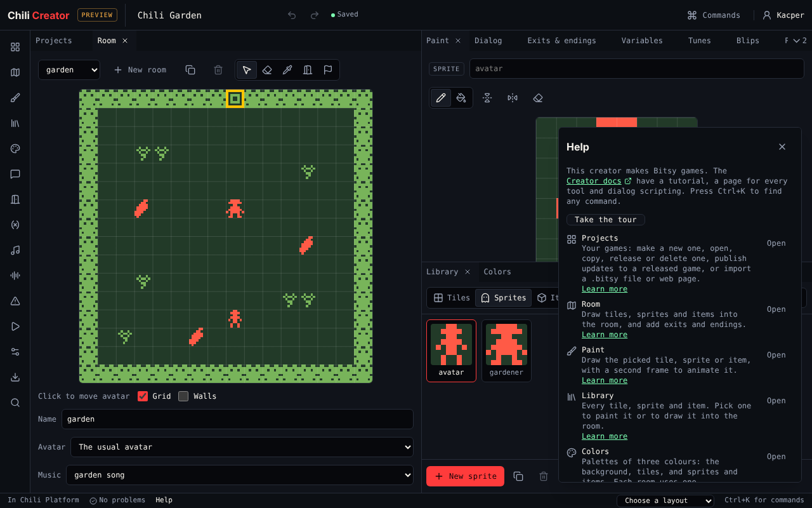Switch the library filter to Tiles
This screenshot has width=812, height=508.
point(452,298)
